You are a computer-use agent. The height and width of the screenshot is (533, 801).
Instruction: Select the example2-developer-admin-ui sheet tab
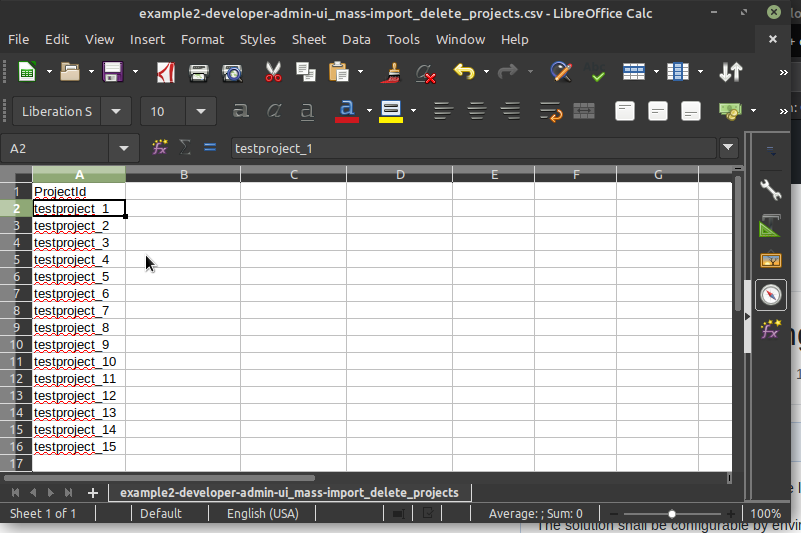click(289, 493)
